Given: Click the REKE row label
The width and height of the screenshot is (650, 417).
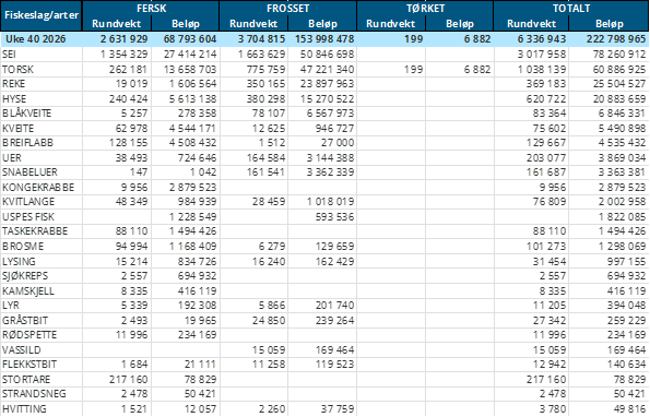Looking at the screenshot, I should (x=14, y=84).
